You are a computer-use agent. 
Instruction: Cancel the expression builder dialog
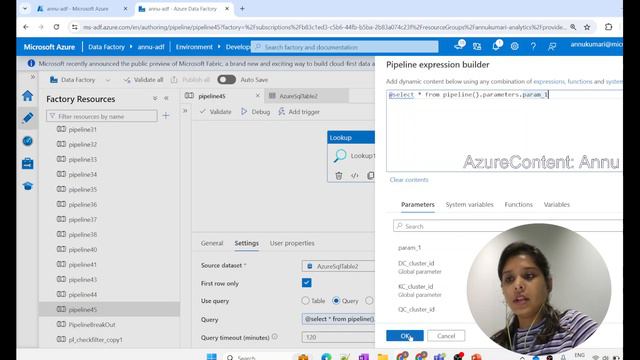(x=446, y=336)
